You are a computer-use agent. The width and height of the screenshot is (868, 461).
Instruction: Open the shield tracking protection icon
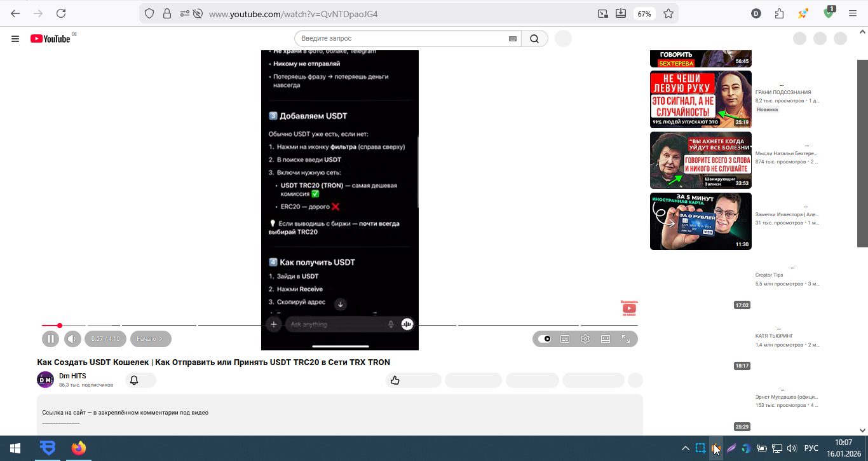[x=149, y=13]
